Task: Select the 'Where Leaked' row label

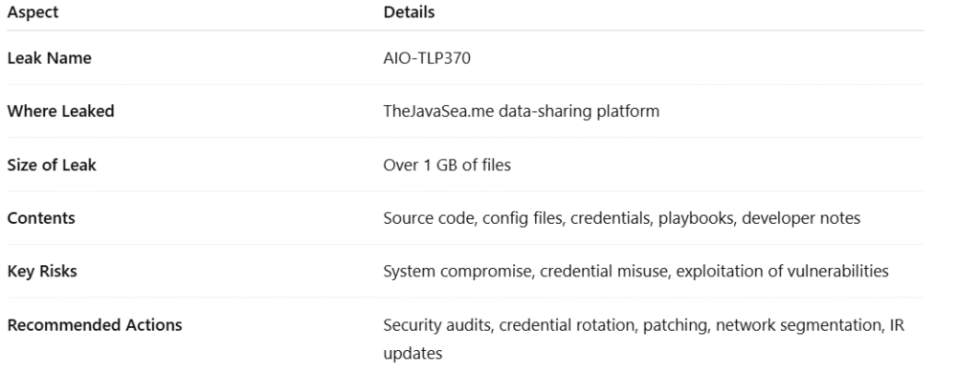Action: tap(60, 111)
